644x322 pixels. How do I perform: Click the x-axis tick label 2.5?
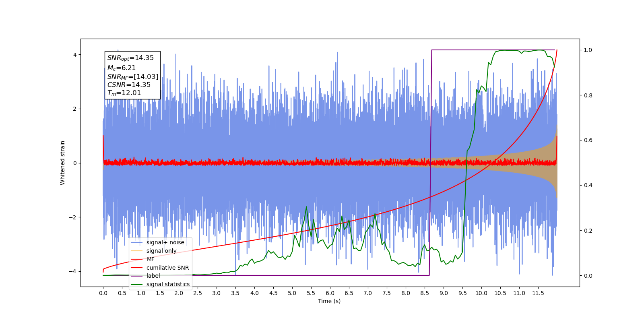[198, 293]
